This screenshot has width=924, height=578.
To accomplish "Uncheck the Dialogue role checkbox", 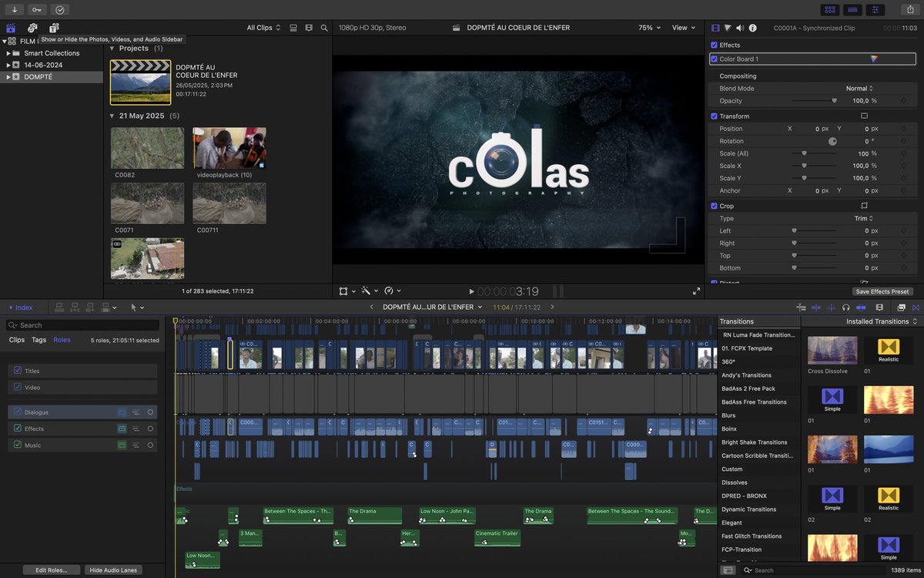I will pos(18,412).
